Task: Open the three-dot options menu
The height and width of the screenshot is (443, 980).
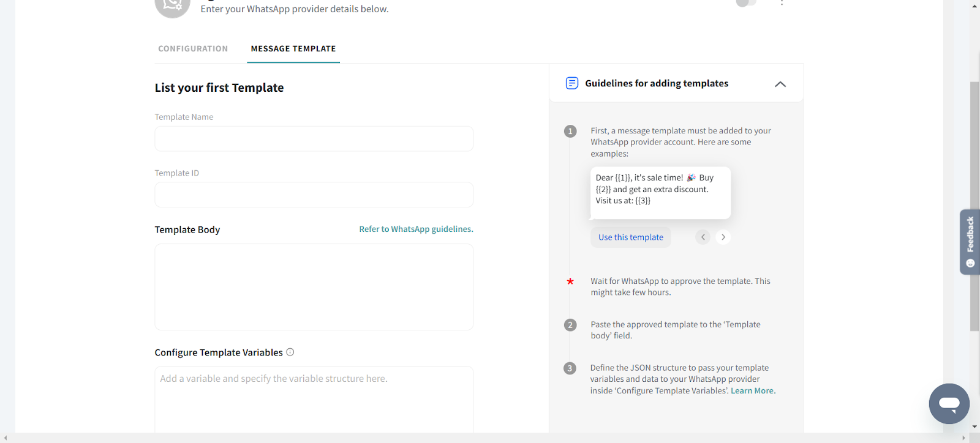Action: [x=782, y=3]
